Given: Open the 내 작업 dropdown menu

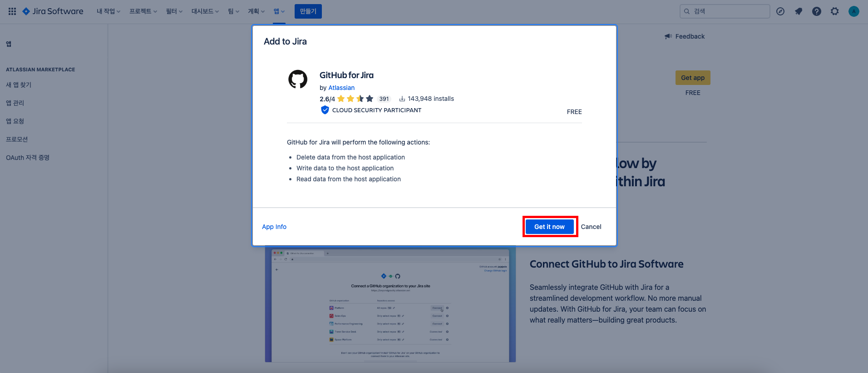Looking at the screenshot, I should pyautogui.click(x=108, y=11).
